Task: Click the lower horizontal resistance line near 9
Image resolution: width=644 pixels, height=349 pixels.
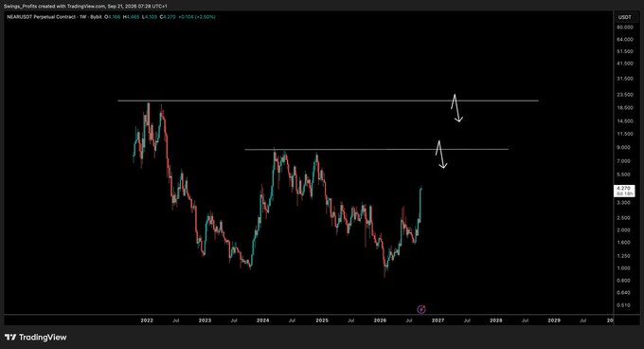Action: (377, 149)
